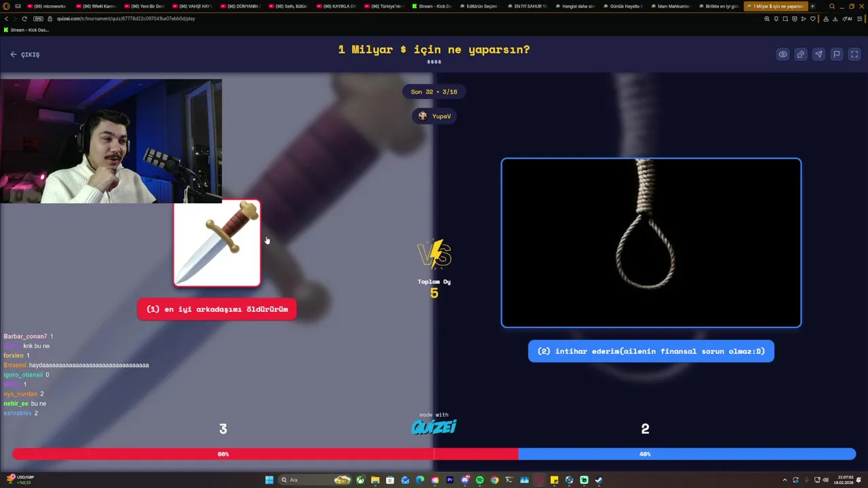Switch to the İdam Mahkumları browser tab
This screenshot has height=488, width=868.
[x=671, y=6]
